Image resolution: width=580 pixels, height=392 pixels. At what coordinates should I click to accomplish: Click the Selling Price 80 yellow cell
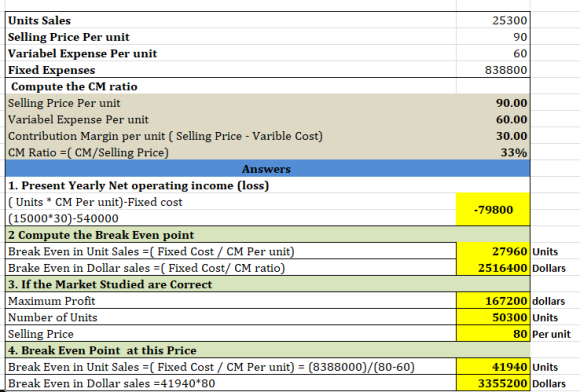pyautogui.click(x=493, y=334)
